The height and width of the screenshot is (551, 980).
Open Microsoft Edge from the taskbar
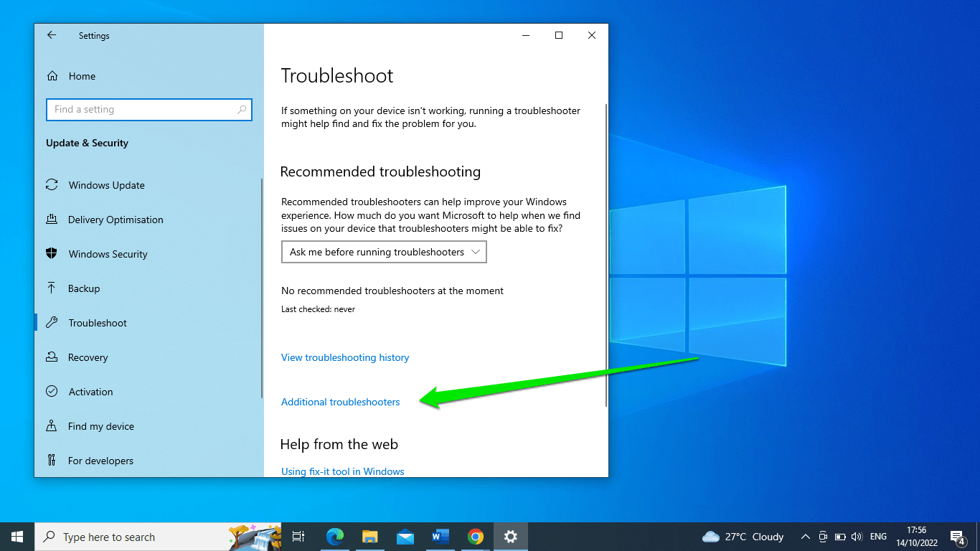coord(335,537)
